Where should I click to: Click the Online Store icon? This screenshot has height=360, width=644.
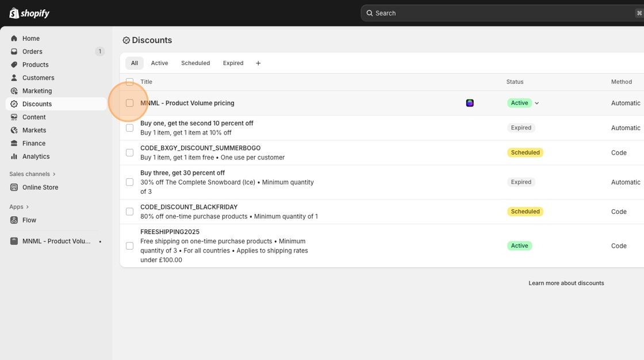coord(14,187)
